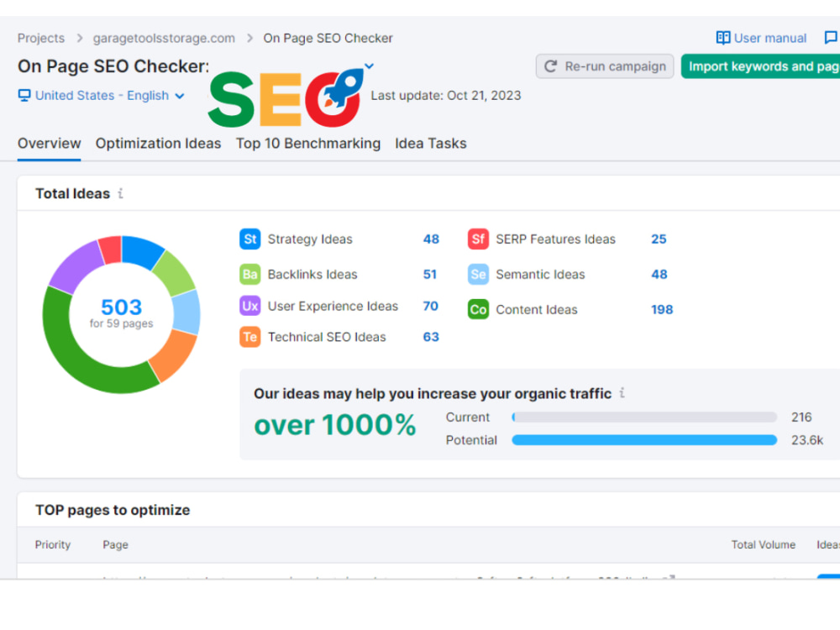
Task: Click the for 59 pages text
Action: [122, 323]
